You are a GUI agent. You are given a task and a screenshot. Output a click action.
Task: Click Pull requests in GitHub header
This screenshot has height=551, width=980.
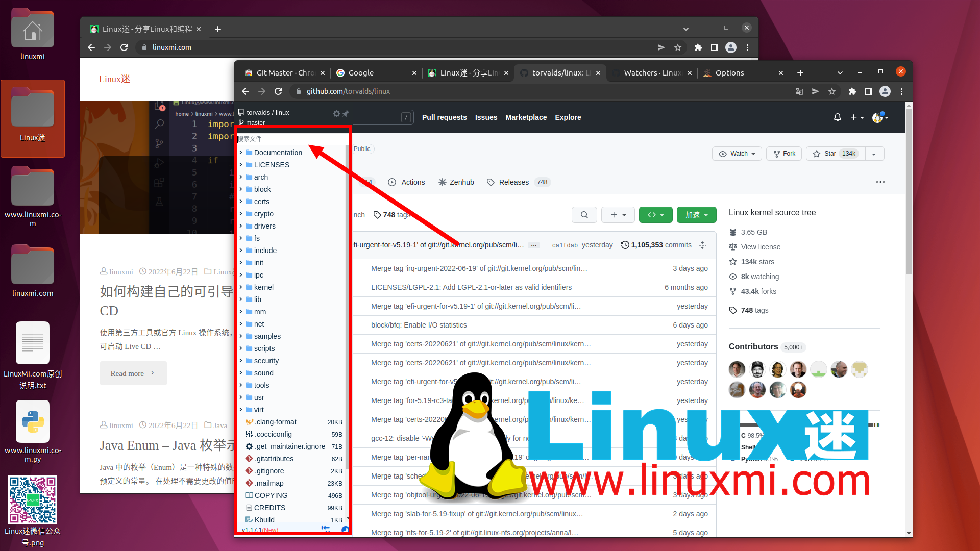[444, 117]
